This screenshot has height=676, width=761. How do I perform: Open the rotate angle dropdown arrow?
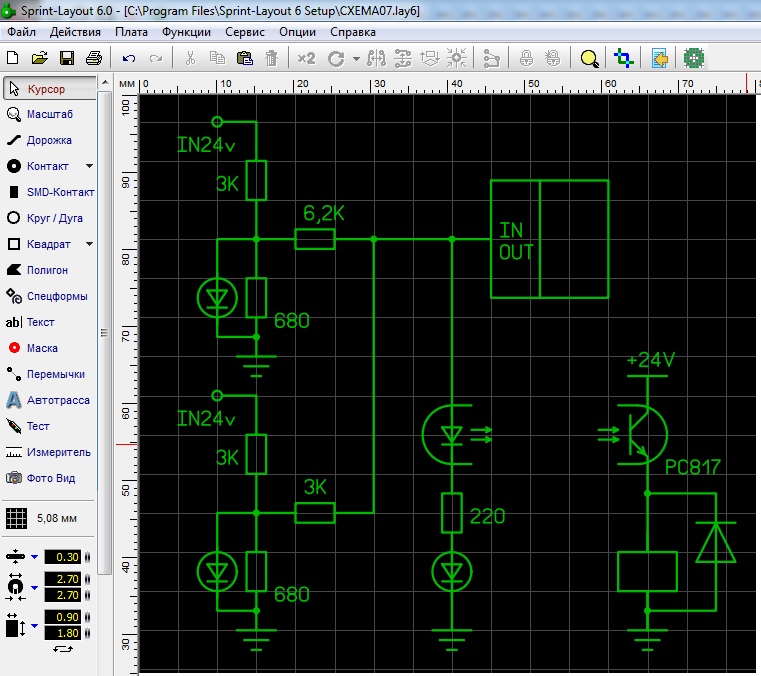tap(356, 59)
